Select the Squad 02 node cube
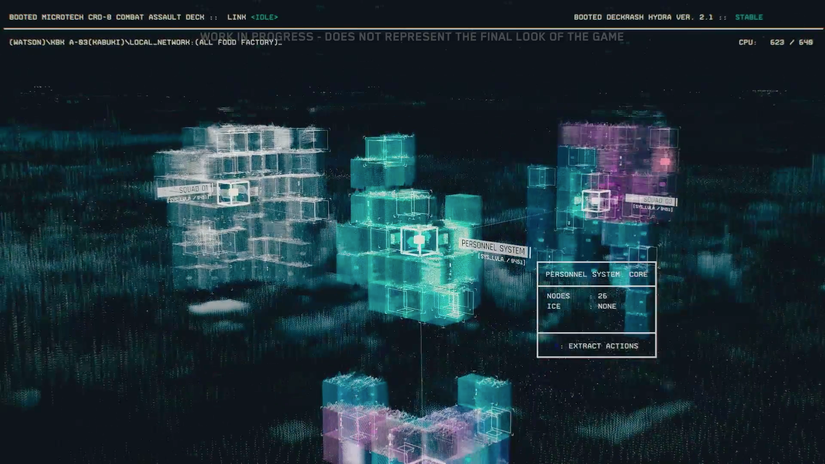 596,201
